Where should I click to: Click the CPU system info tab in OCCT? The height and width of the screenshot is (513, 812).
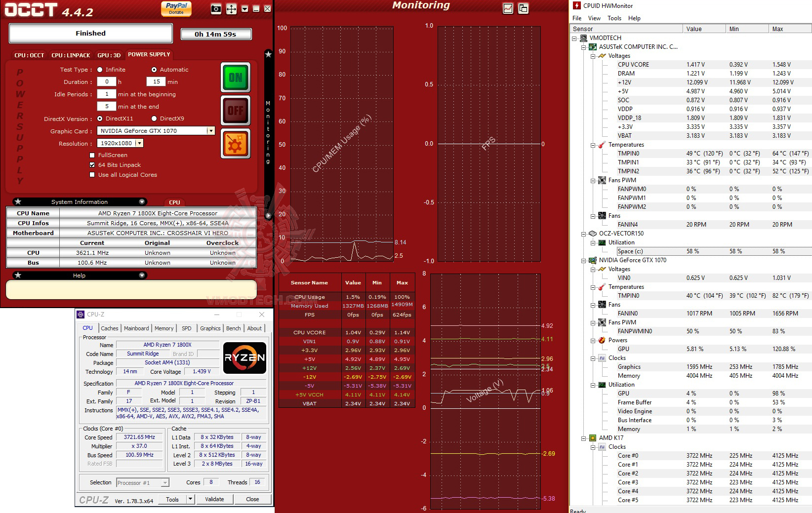(x=174, y=202)
